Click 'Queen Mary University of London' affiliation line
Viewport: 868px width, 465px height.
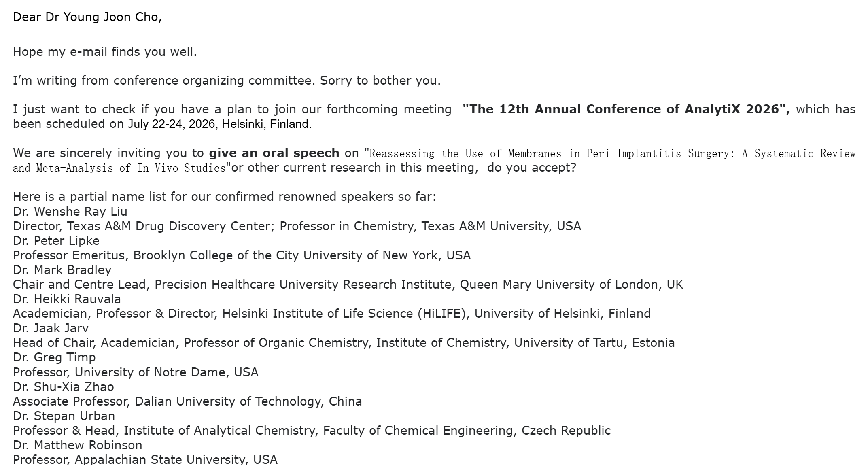pyautogui.click(x=348, y=284)
